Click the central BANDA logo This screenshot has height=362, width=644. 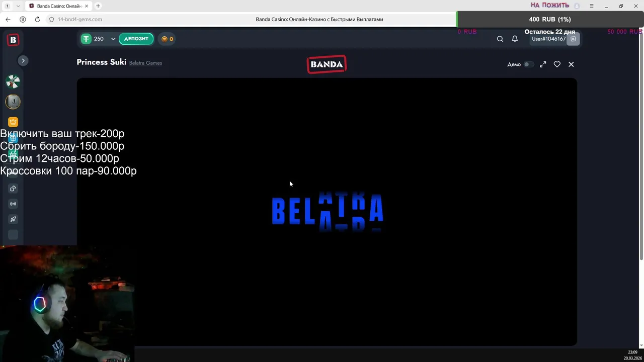(327, 64)
